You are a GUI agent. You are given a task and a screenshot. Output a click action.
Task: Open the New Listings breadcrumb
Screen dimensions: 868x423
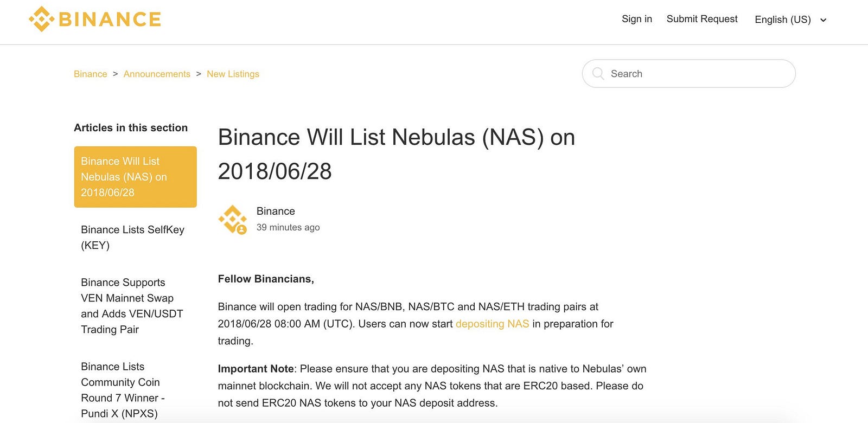coord(233,74)
